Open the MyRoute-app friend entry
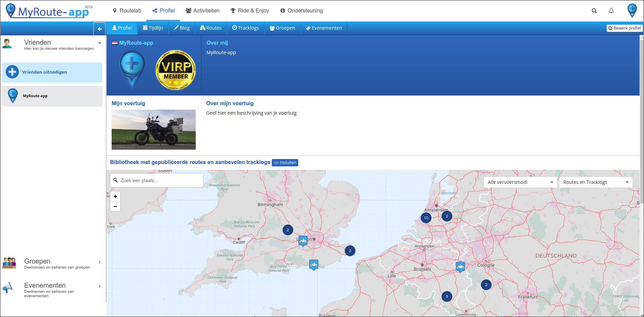 [52, 96]
